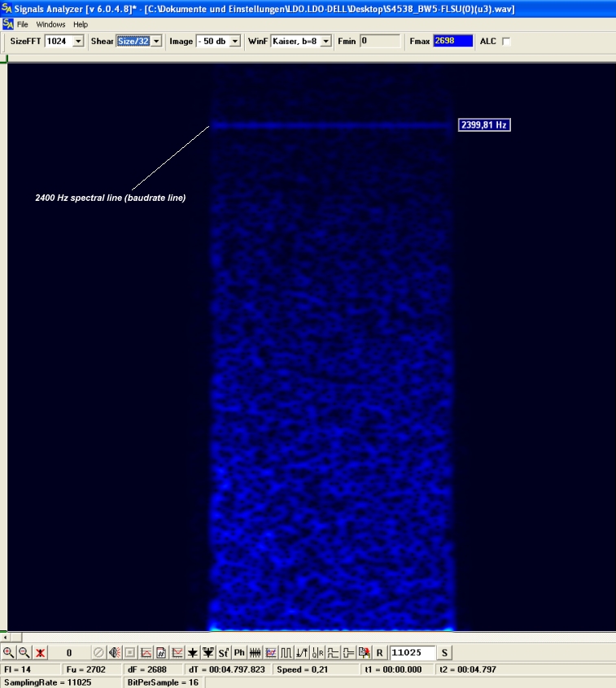Click the Fmin input field
This screenshot has height=688, width=616.
click(x=380, y=41)
